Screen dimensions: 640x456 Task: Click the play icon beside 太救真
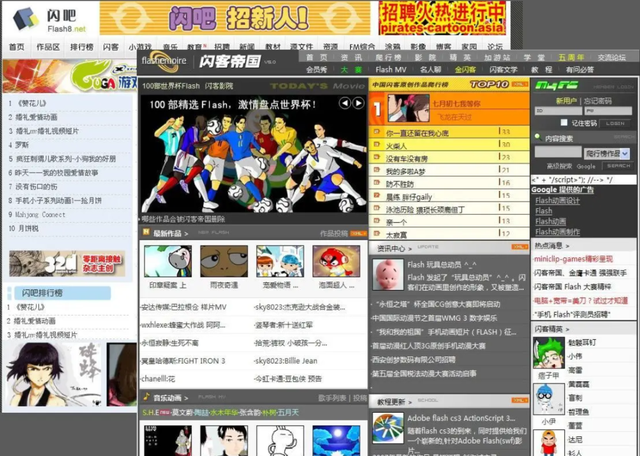pos(377,234)
